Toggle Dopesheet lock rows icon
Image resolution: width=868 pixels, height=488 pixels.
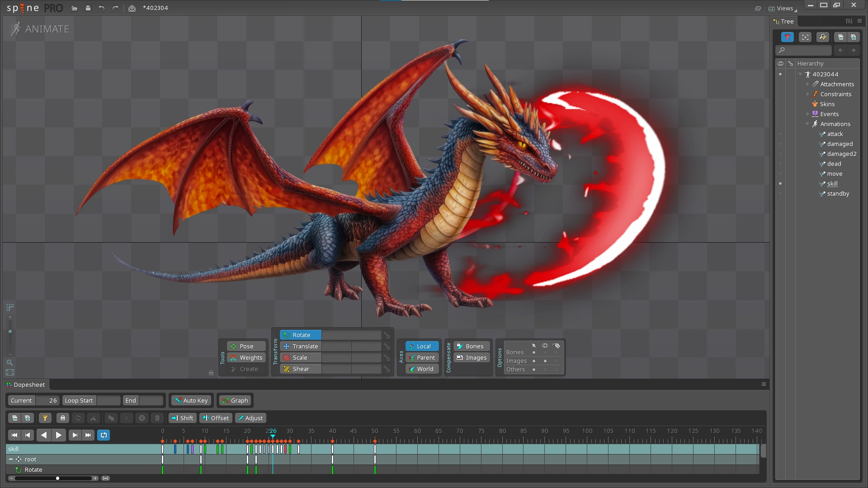(63, 418)
